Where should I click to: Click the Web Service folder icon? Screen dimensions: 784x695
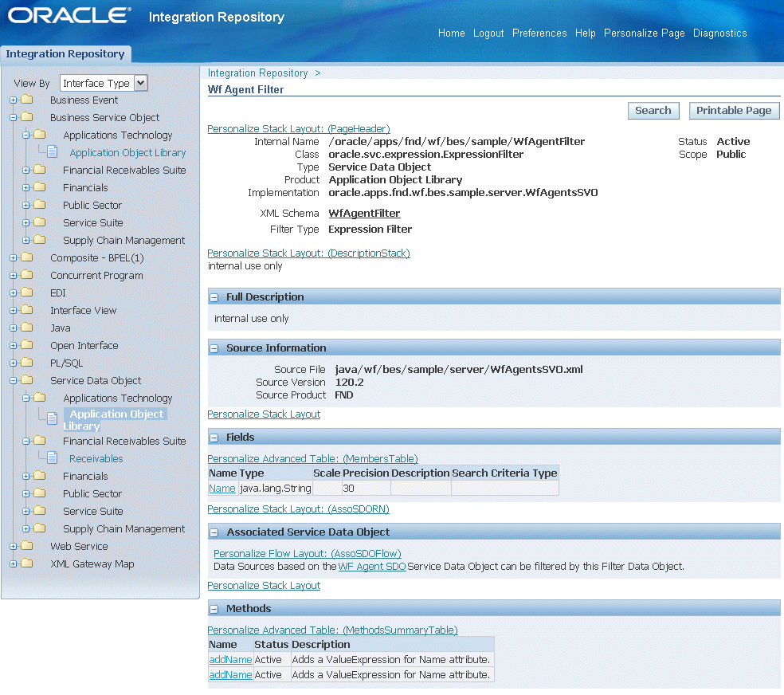tap(27, 546)
